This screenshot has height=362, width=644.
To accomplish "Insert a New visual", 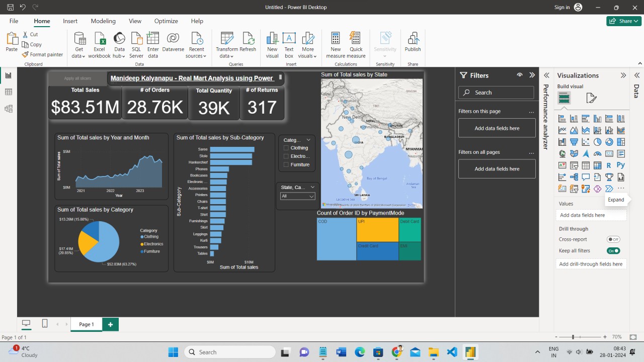I will point(272,45).
